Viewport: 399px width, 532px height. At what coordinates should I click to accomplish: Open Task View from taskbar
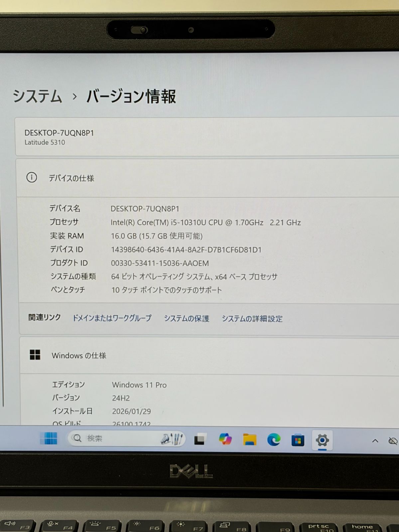click(200, 439)
